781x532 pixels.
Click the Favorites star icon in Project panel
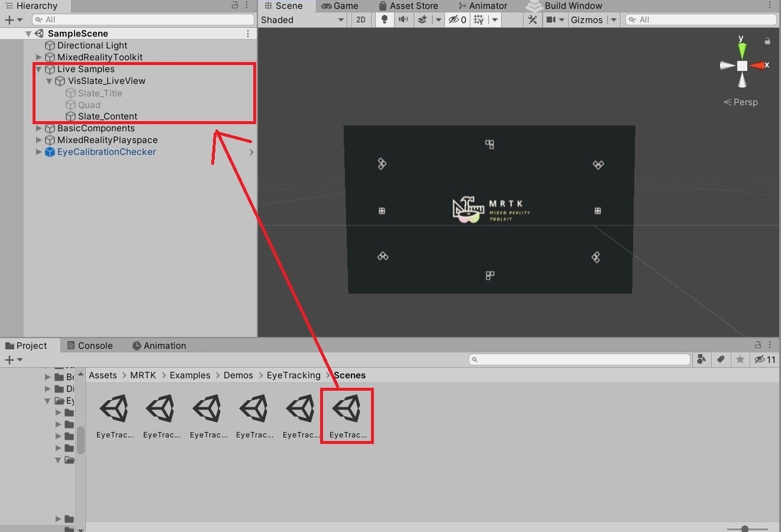coord(740,360)
